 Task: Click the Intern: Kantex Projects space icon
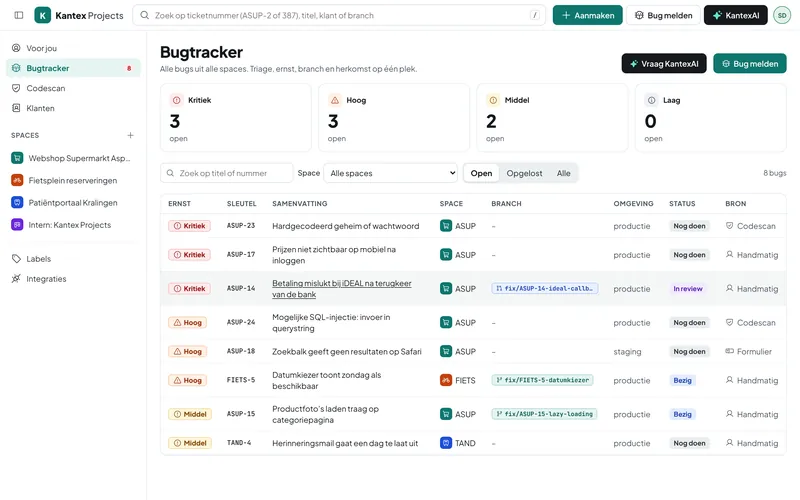pyautogui.click(x=17, y=224)
